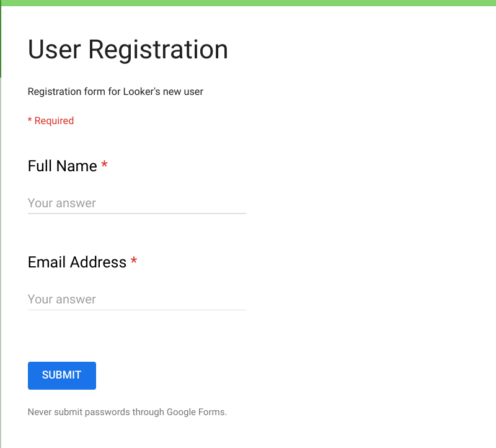
Task: Click the Full Name answer field
Action: click(136, 203)
